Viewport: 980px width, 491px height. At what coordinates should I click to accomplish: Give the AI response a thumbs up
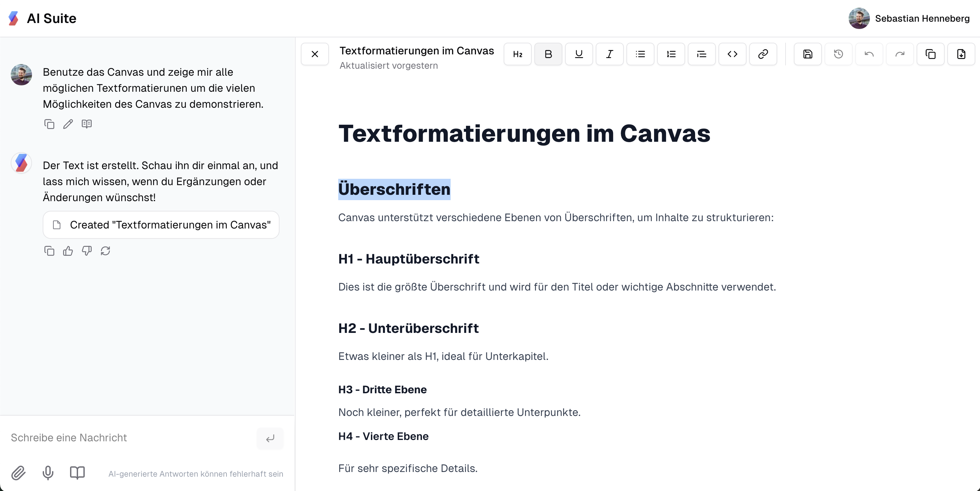(x=68, y=251)
